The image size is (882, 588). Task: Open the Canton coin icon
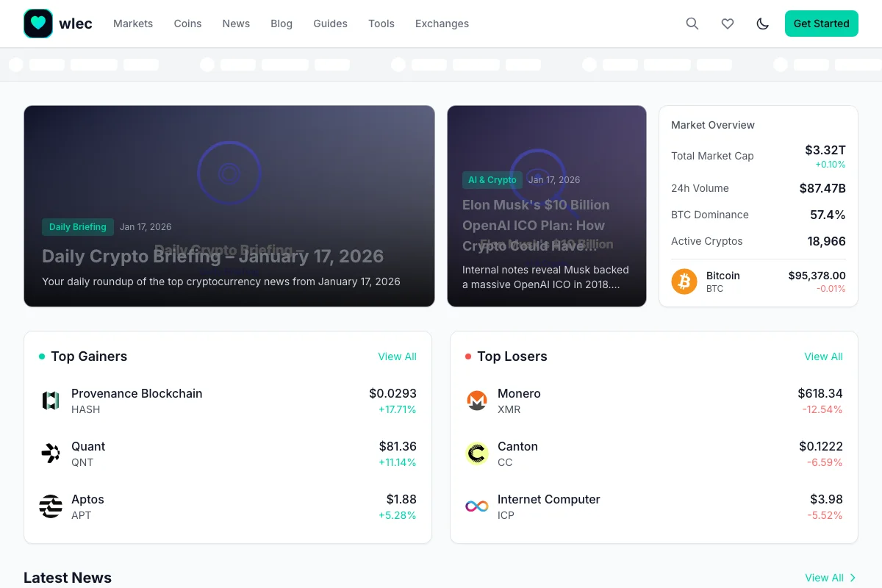pos(476,453)
